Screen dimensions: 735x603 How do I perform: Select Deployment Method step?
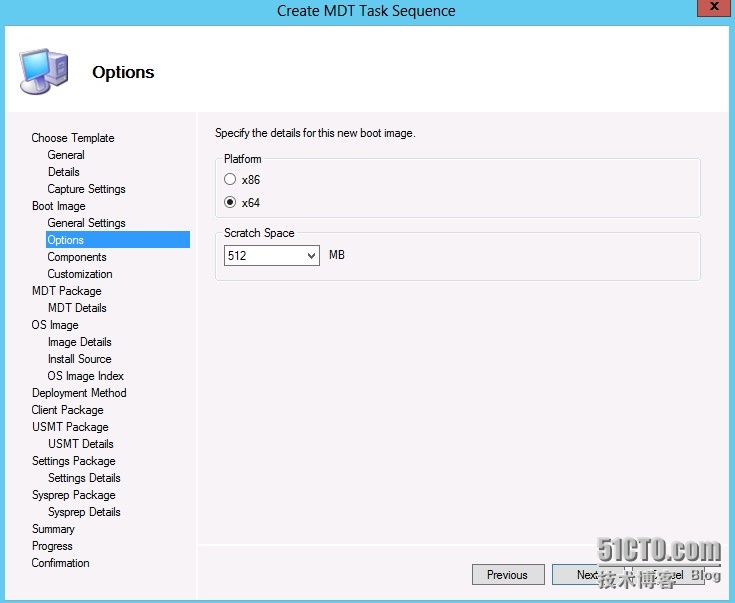coord(79,392)
